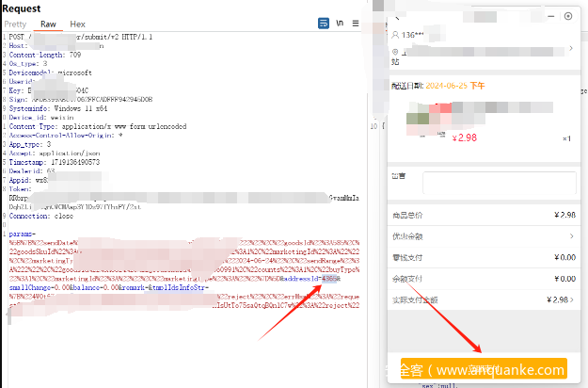588x388 pixels.
Task: Click the ×1 quantity label
Action: click(x=566, y=138)
